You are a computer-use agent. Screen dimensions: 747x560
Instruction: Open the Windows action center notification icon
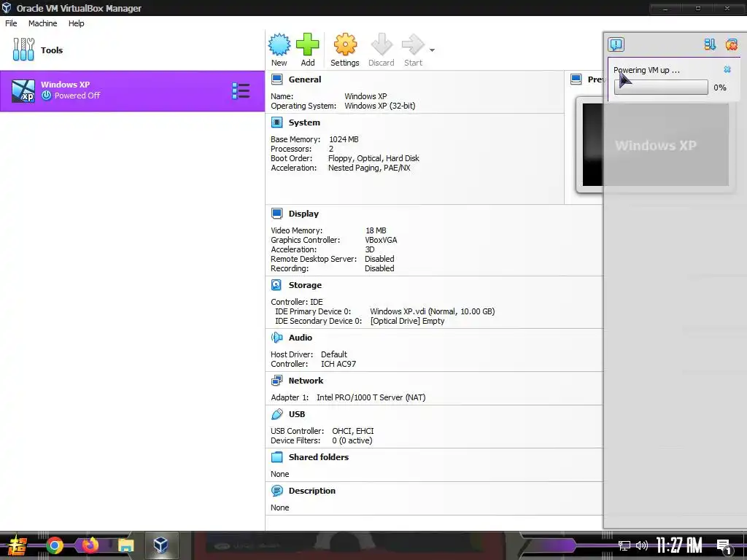coord(724,547)
